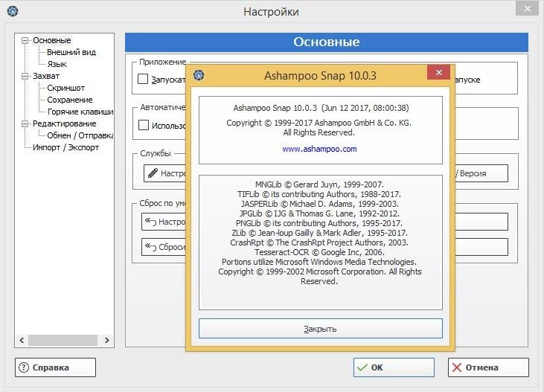
Task: Click the tree panel horizontal scrollbar thumb
Action: tap(63, 341)
